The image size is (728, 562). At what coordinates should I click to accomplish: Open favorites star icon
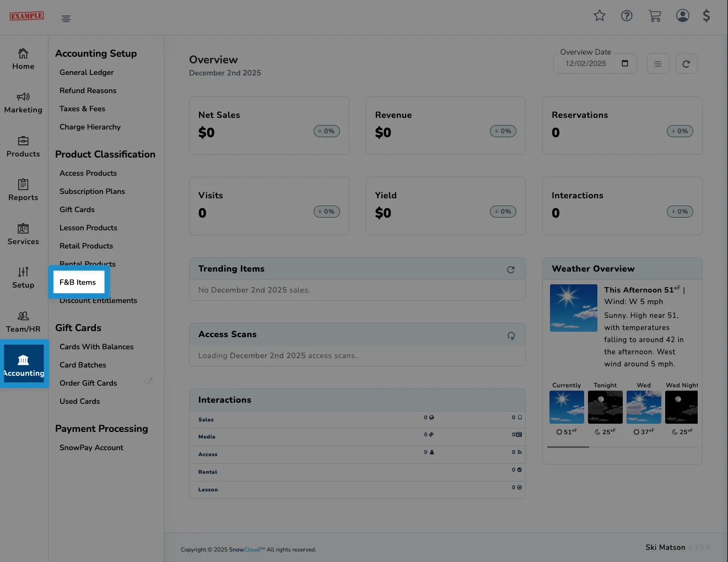(x=600, y=16)
